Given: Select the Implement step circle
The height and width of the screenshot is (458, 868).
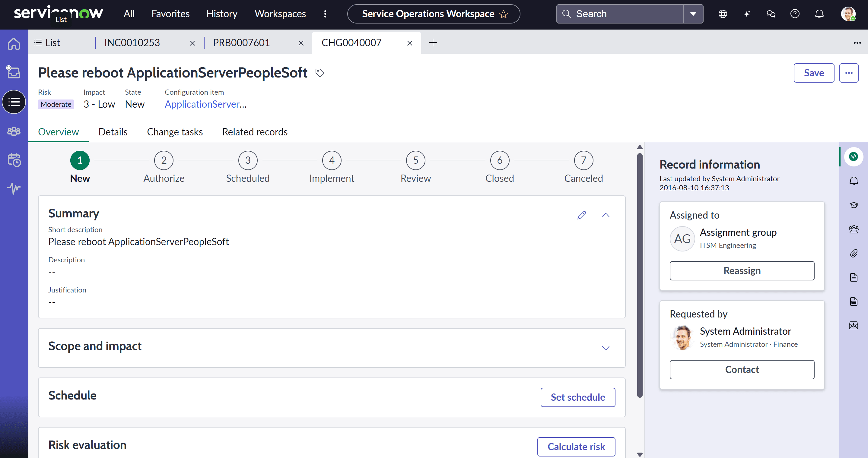Looking at the screenshot, I should point(332,160).
